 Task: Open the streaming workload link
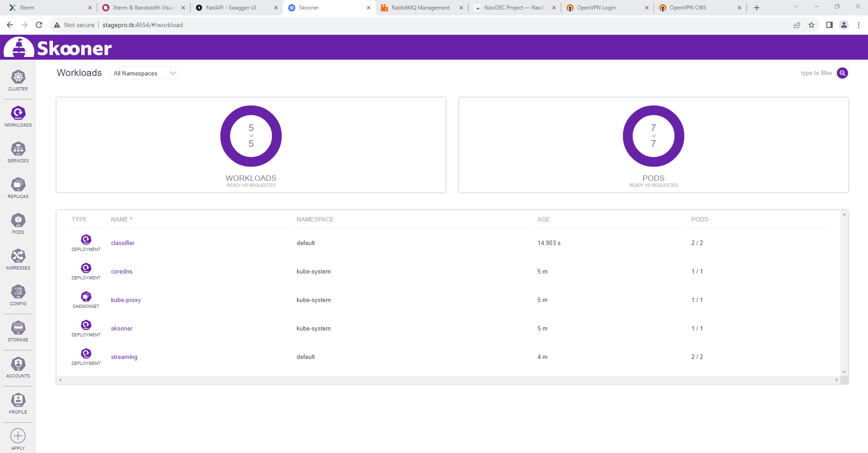[124, 357]
